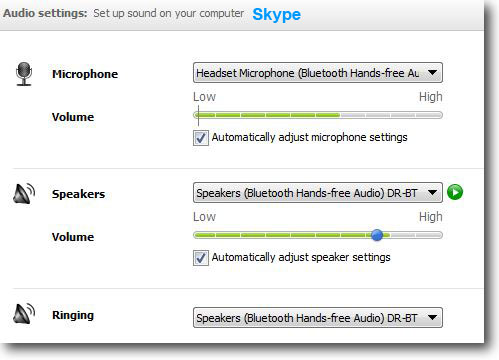Image resolution: width=499 pixels, height=360 pixels.
Task: Click the microphone icon
Action: [24, 74]
